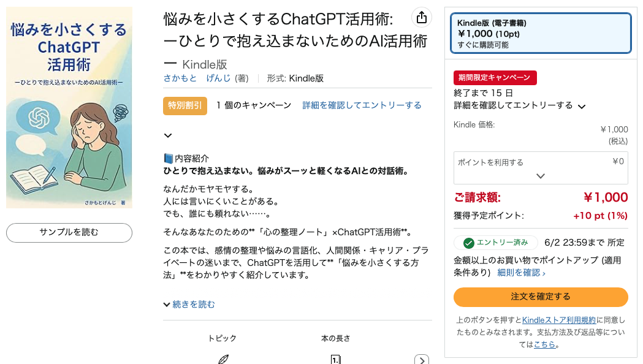Click the right arrow carousel button
The image size is (643, 364).
coord(422,360)
